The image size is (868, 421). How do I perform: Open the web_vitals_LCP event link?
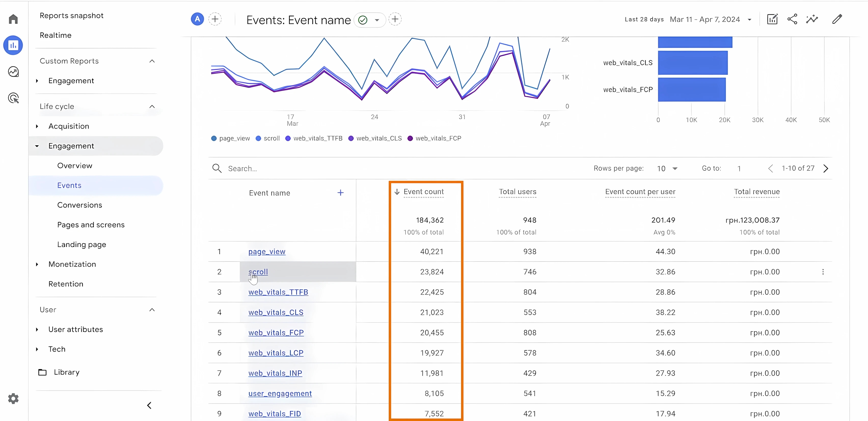coord(276,353)
